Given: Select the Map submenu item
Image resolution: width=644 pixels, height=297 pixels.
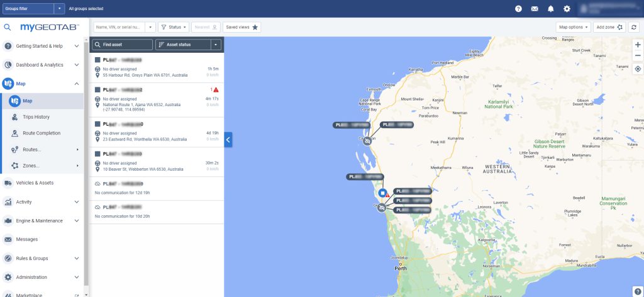Looking at the screenshot, I should pyautogui.click(x=42, y=101).
